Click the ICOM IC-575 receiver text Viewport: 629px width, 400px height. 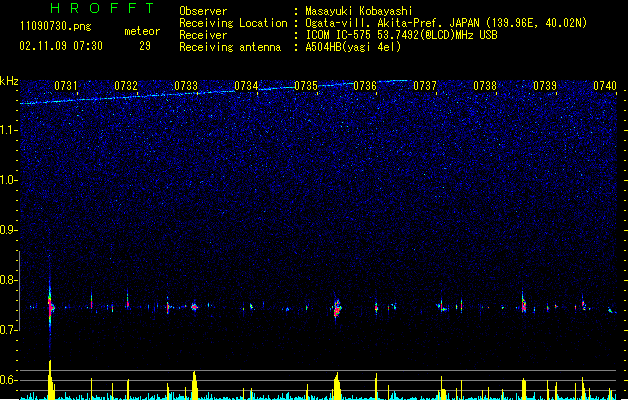401,35
